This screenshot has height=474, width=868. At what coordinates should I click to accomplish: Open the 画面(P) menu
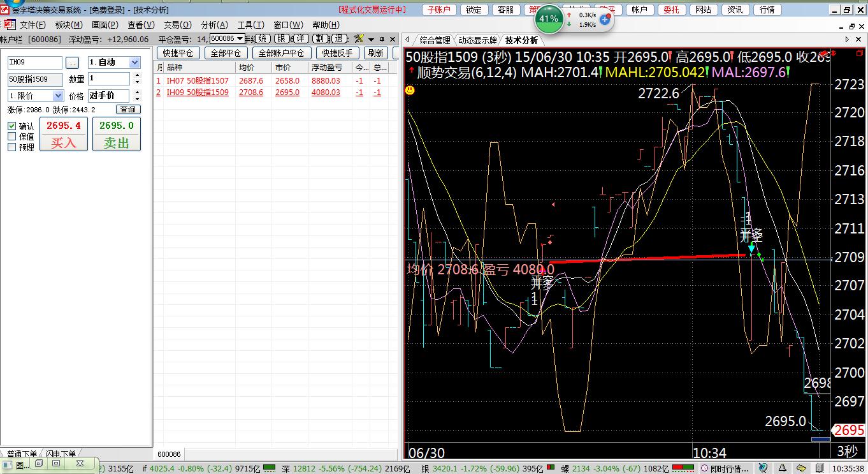tap(105, 25)
